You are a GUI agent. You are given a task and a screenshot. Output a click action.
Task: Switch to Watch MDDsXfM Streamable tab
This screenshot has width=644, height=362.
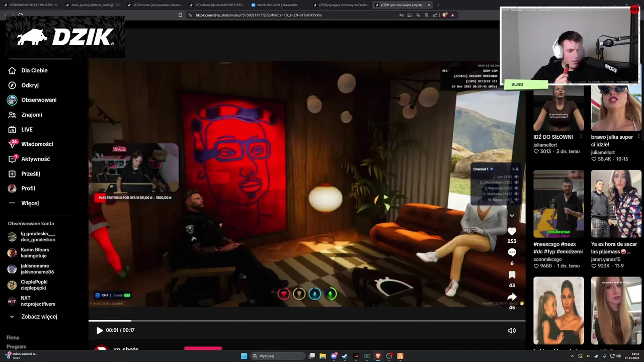pyautogui.click(x=279, y=5)
